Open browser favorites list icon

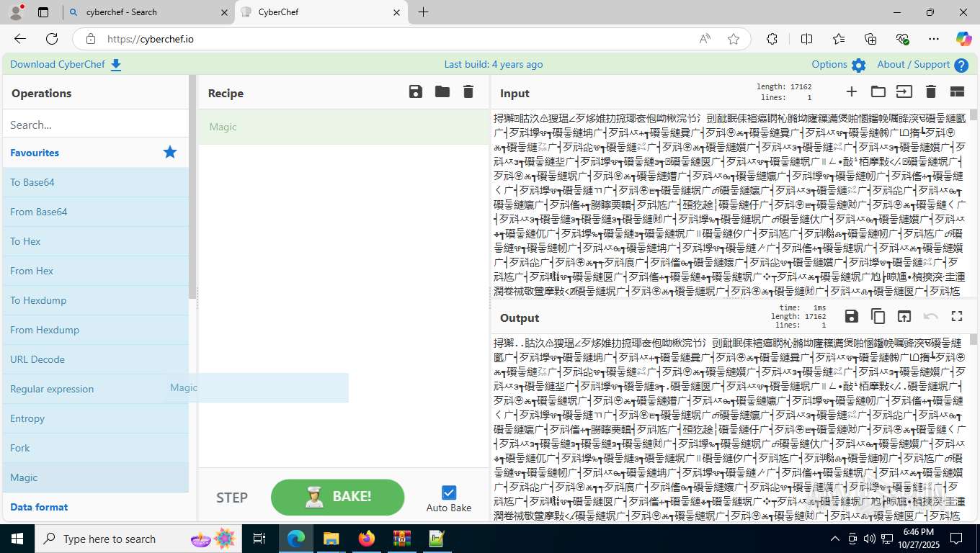pyautogui.click(x=838, y=39)
